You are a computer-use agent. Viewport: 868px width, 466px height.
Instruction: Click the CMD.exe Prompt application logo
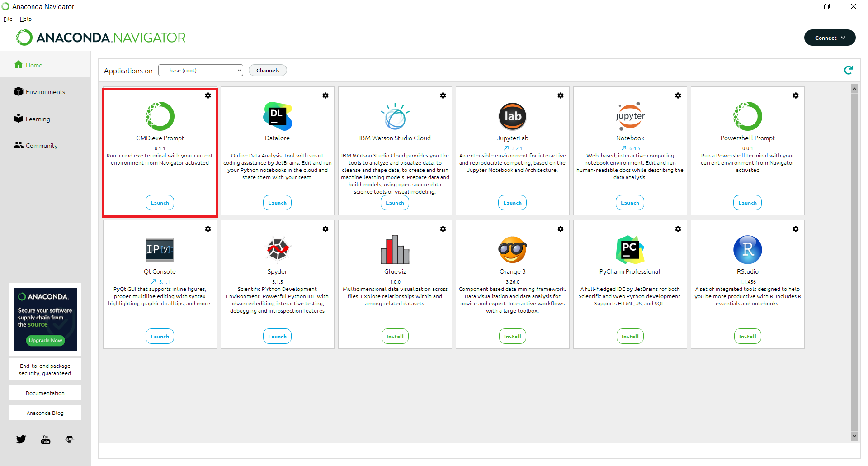160,116
